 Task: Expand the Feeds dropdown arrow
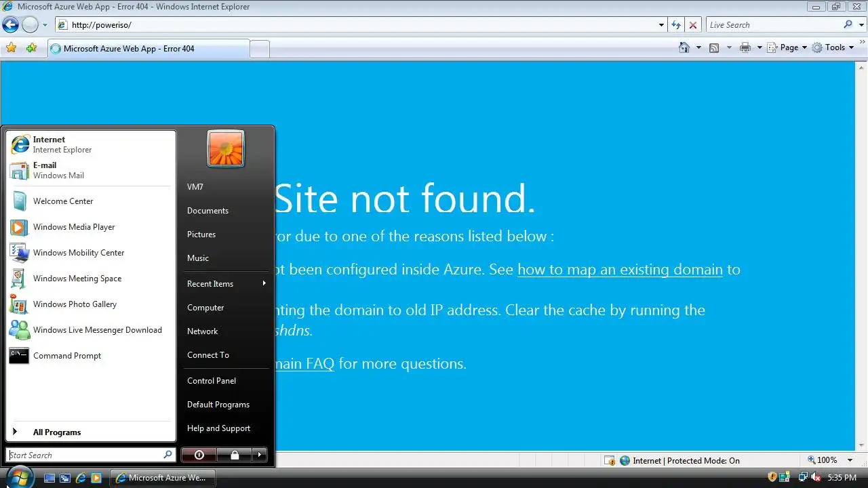click(x=729, y=47)
